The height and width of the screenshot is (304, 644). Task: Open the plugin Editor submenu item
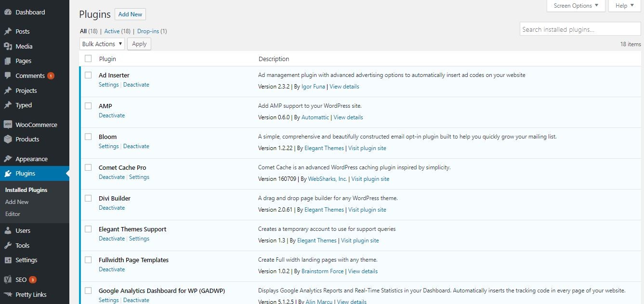pos(13,214)
